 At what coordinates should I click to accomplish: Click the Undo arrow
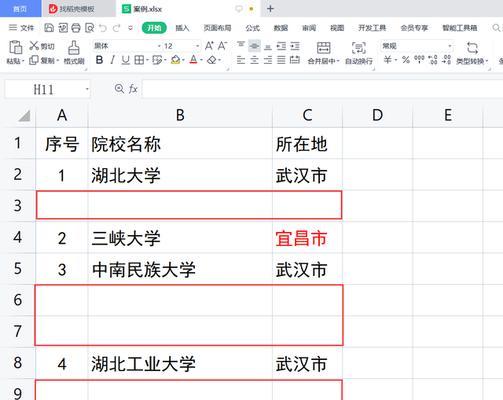coord(103,28)
